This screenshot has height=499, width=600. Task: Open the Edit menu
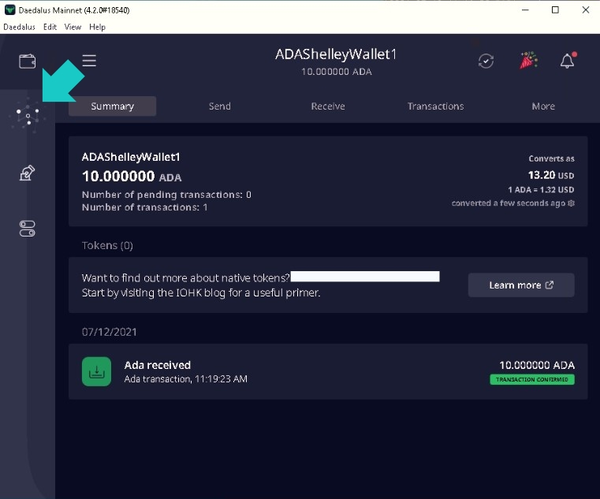50,27
